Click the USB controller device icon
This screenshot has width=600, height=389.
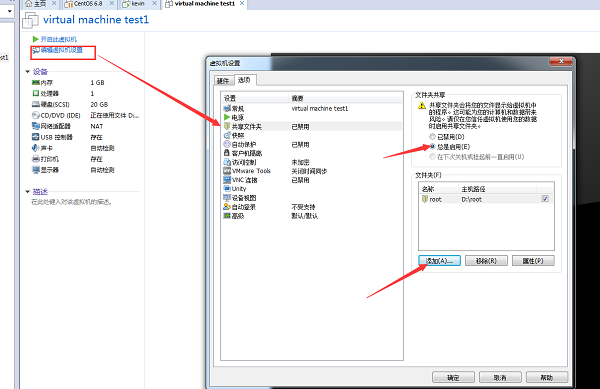tap(36, 137)
